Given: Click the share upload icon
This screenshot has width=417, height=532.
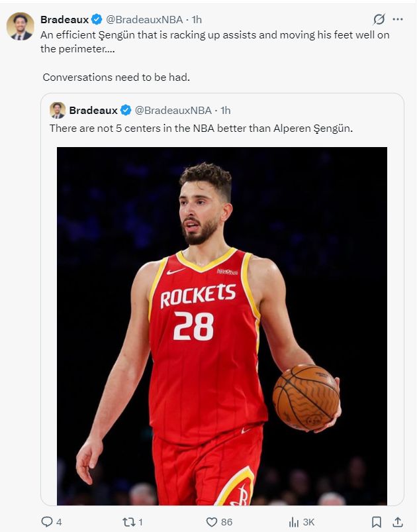Looking at the screenshot, I should [398, 522].
